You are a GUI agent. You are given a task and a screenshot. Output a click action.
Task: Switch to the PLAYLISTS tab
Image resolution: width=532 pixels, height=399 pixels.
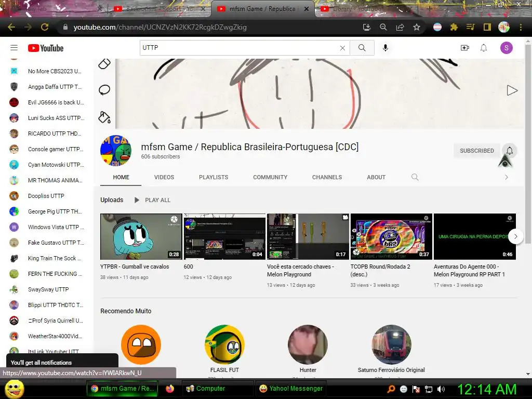(214, 177)
